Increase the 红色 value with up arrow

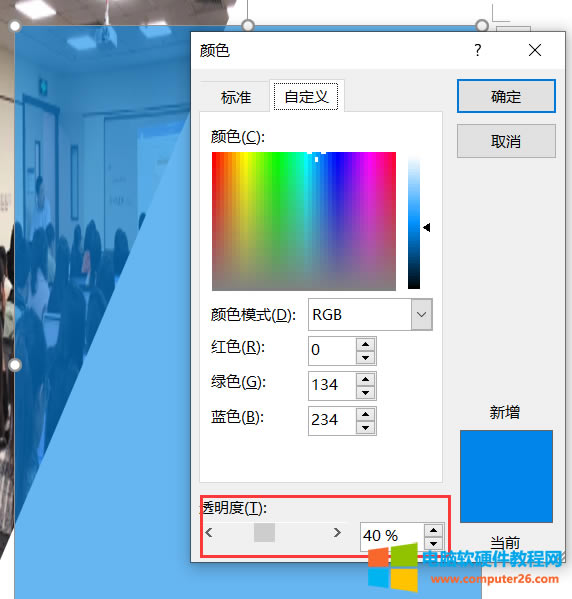366,344
